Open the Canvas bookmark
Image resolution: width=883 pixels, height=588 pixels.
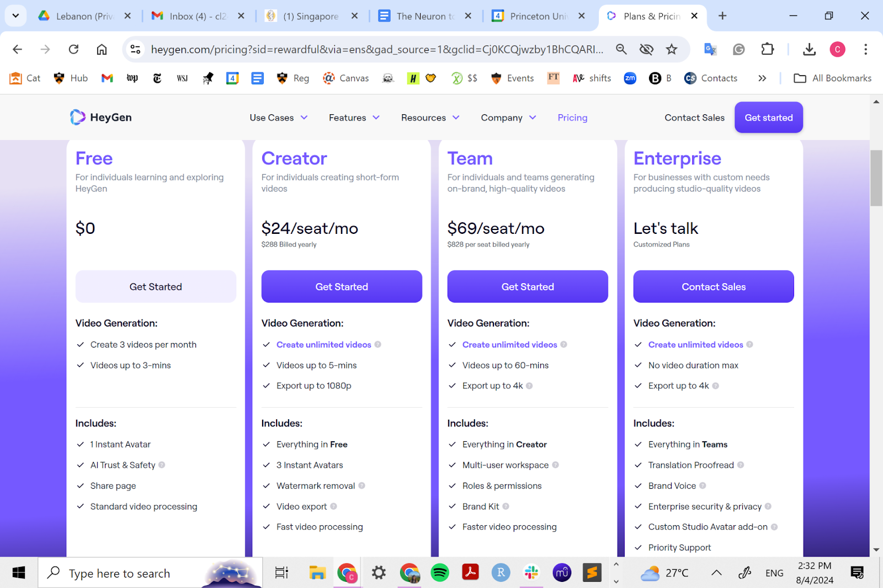pos(346,78)
